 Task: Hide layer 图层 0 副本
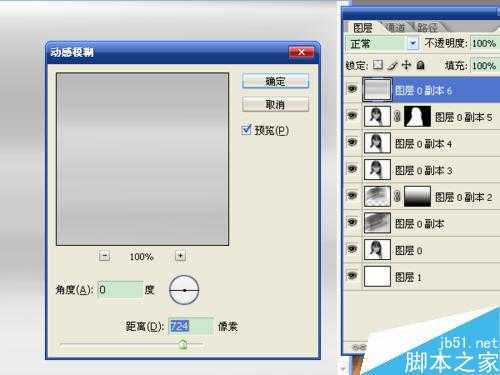pyautogui.click(x=352, y=222)
